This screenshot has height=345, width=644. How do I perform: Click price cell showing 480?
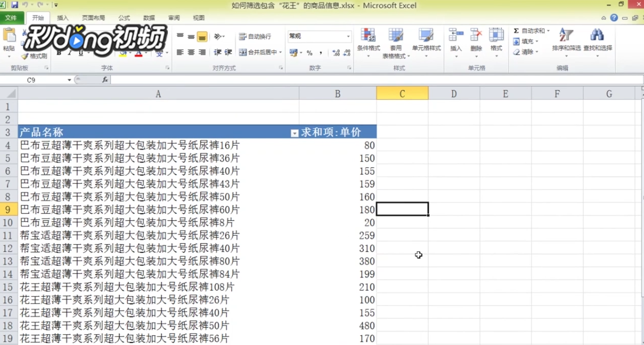pyautogui.click(x=338, y=326)
